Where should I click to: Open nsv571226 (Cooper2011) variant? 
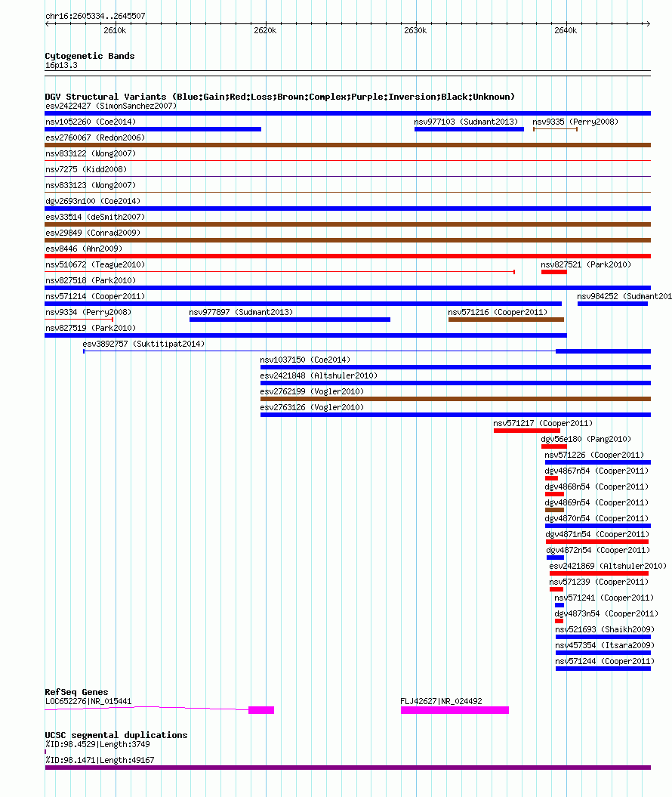pyautogui.click(x=594, y=455)
